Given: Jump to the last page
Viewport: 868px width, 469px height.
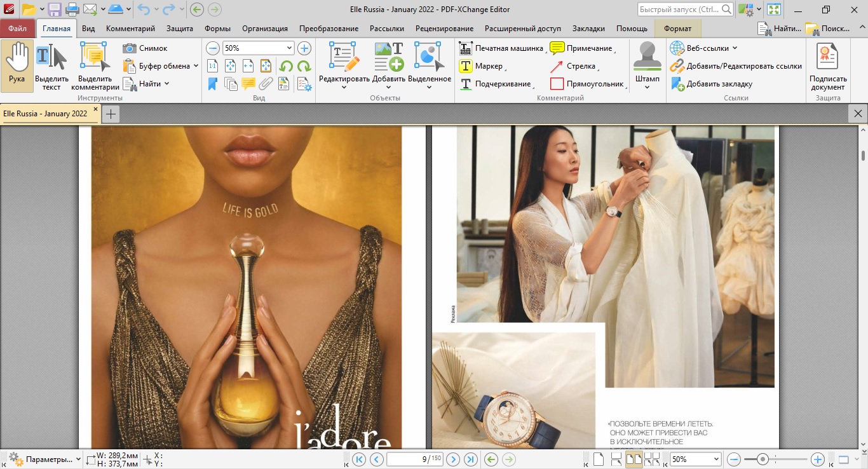Looking at the screenshot, I should click(471, 459).
